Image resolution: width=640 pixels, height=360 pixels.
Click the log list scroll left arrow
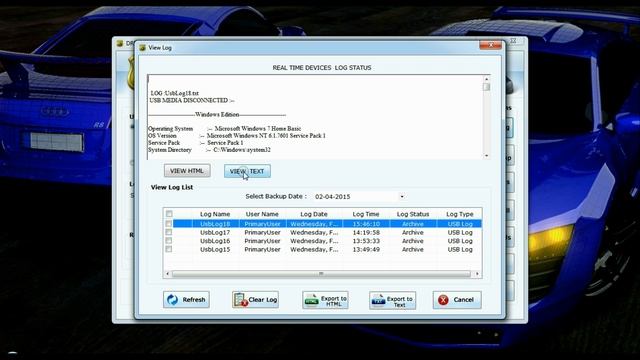pyautogui.click(x=167, y=274)
